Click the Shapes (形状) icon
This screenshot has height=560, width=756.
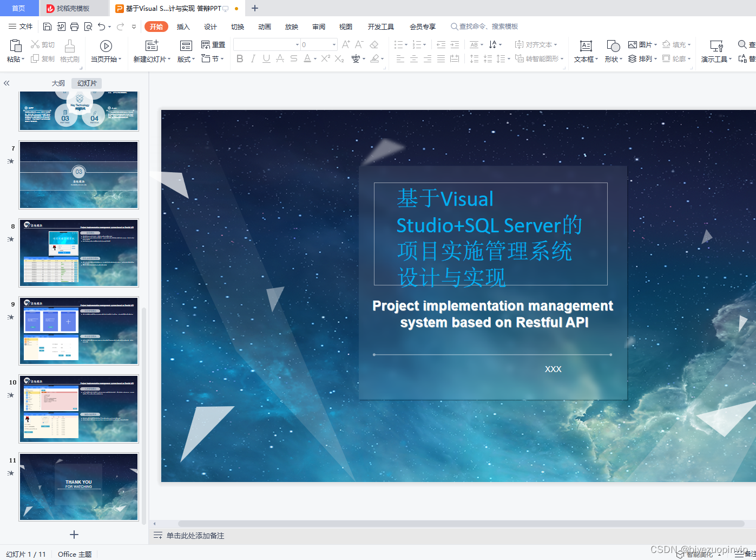coord(613,46)
